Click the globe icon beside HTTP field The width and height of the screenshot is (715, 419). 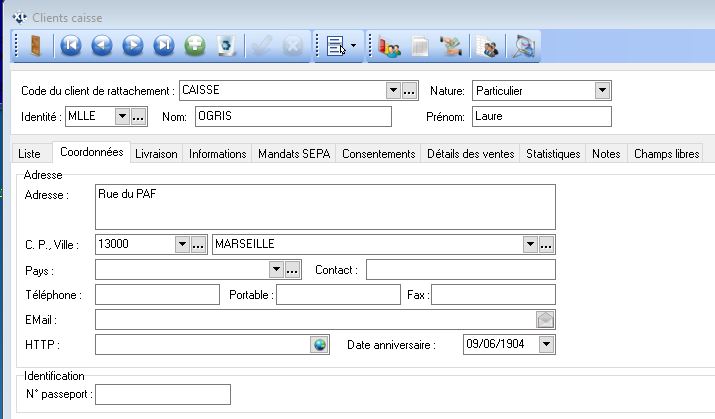[x=320, y=345]
